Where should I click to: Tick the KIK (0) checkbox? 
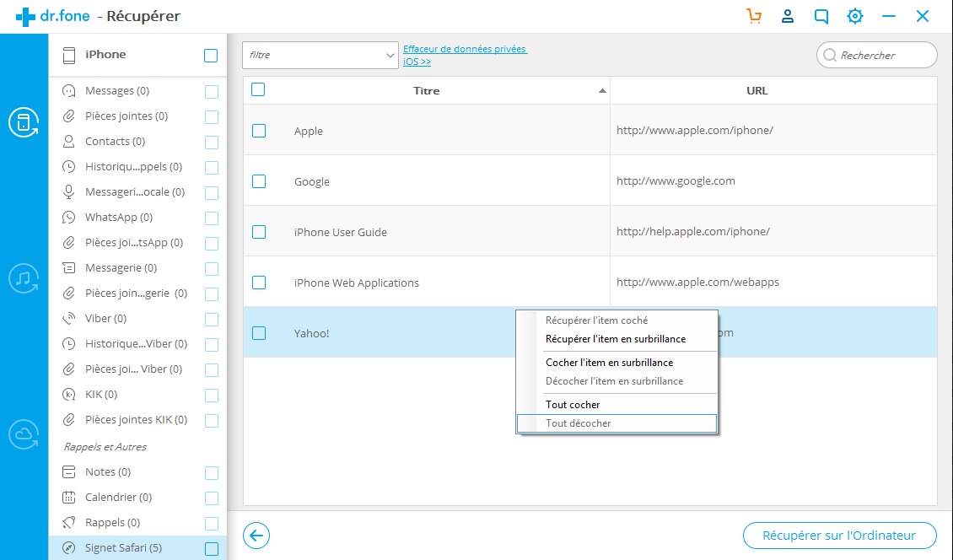[x=212, y=396]
